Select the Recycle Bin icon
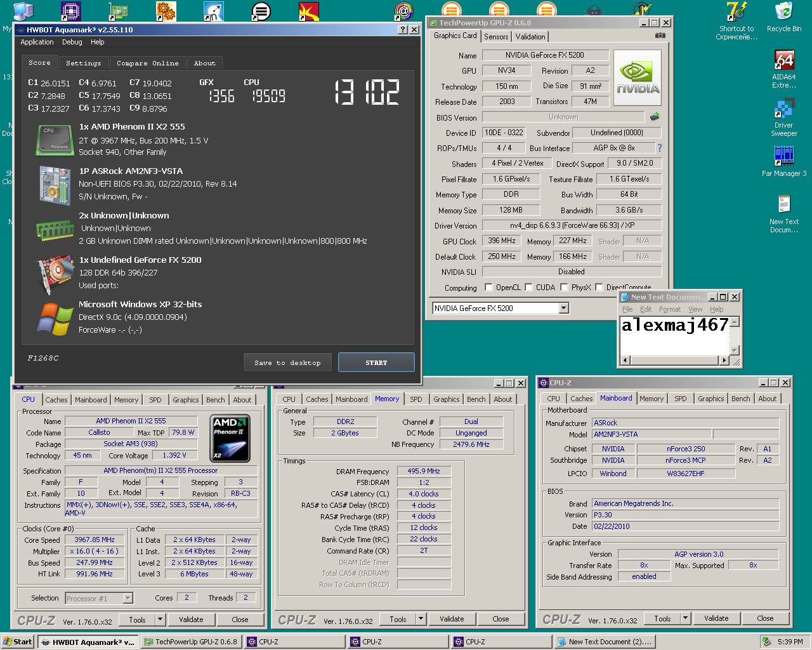This screenshot has height=650, width=812. [784, 17]
